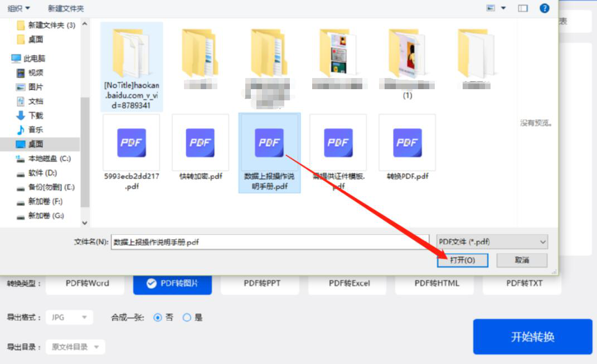This screenshot has width=597, height=364.
Task: Click the 取消 button
Action: (x=522, y=260)
